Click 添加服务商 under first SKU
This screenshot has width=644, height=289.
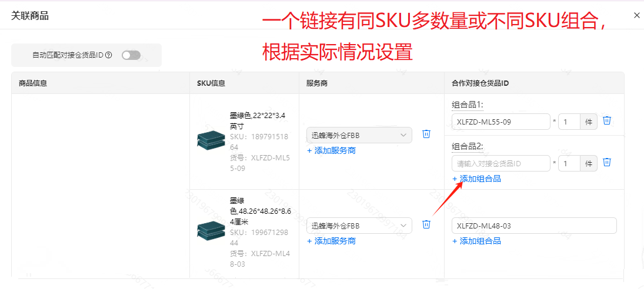pyautogui.click(x=332, y=150)
